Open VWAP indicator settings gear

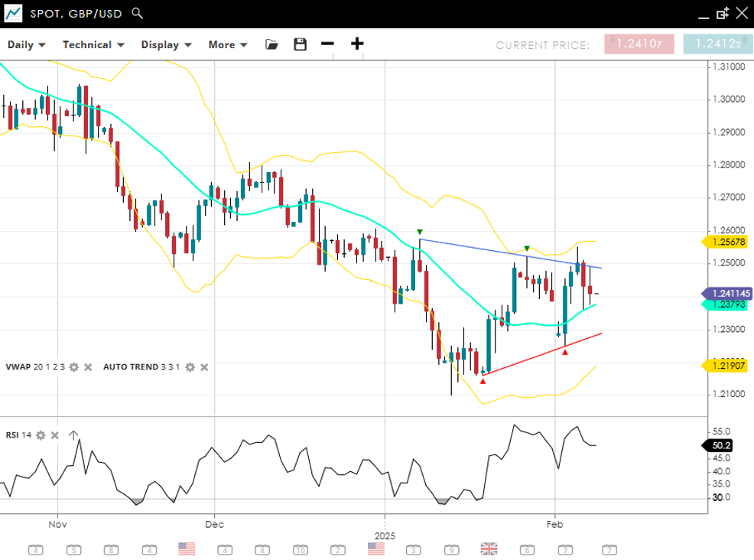pyautogui.click(x=74, y=367)
